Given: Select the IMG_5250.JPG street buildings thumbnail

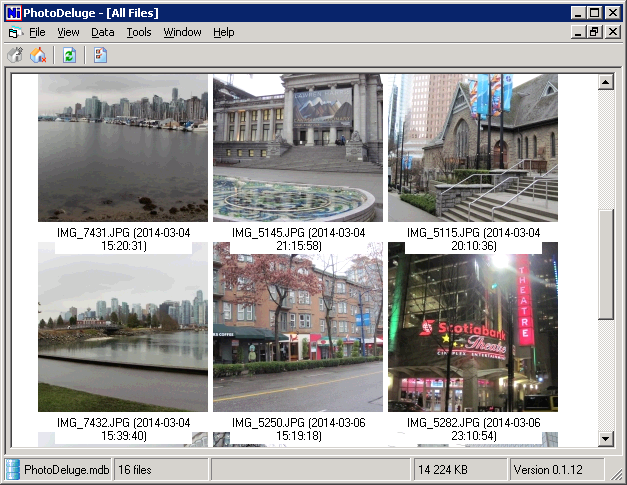Looking at the screenshot, I should pyautogui.click(x=298, y=327).
